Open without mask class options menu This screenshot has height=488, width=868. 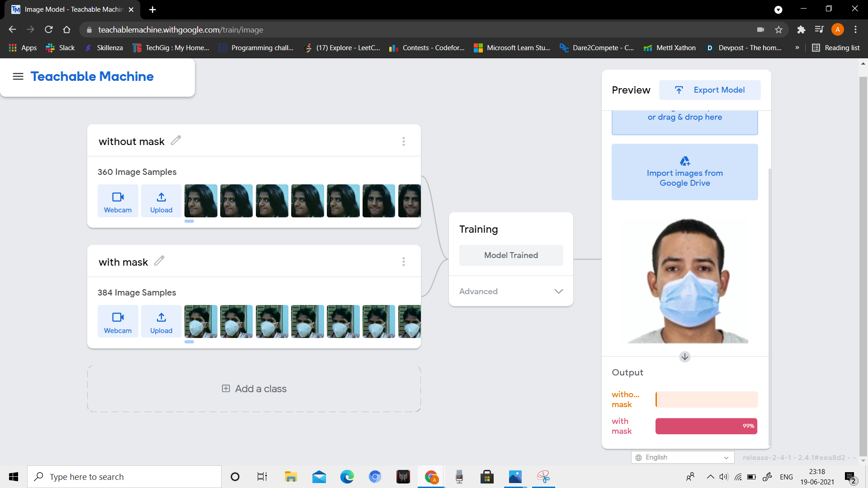tap(403, 141)
